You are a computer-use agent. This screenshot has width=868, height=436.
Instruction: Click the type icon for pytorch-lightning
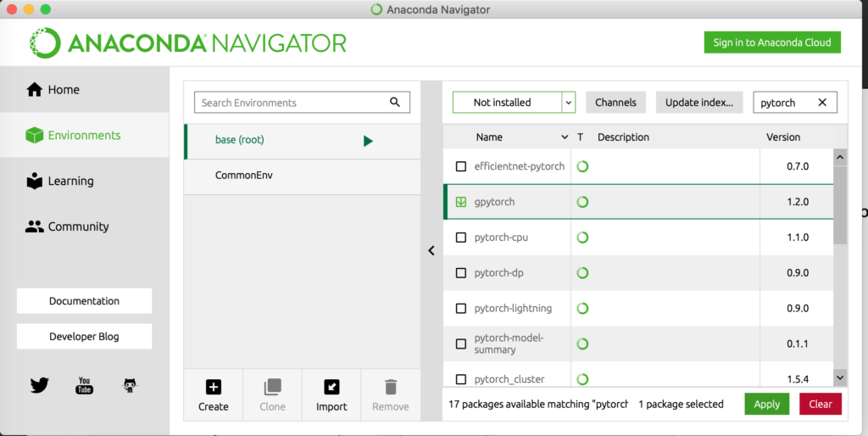coord(582,308)
